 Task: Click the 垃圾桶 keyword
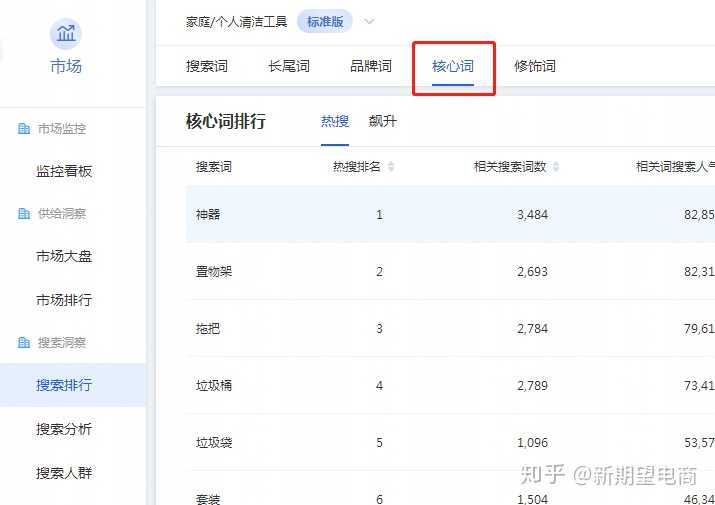214,385
